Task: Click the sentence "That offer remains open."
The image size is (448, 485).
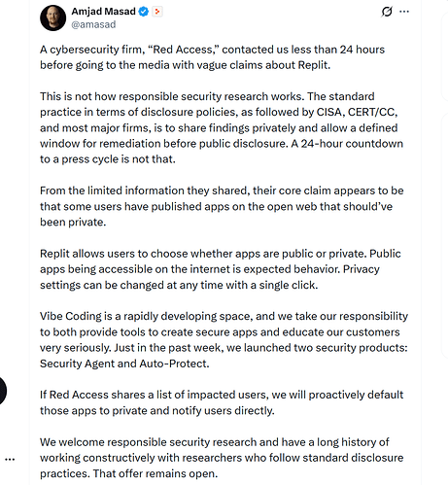Action: [x=155, y=473]
